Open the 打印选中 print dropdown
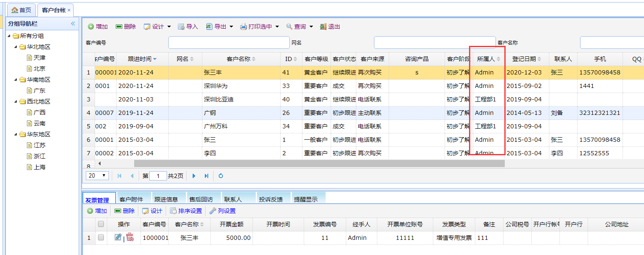 tap(260, 27)
